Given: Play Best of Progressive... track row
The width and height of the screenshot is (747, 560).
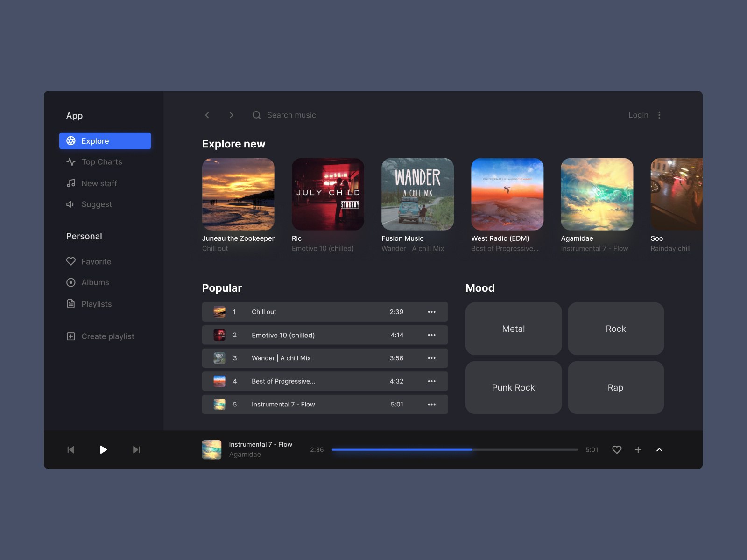Looking at the screenshot, I should click(x=325, y=381).
